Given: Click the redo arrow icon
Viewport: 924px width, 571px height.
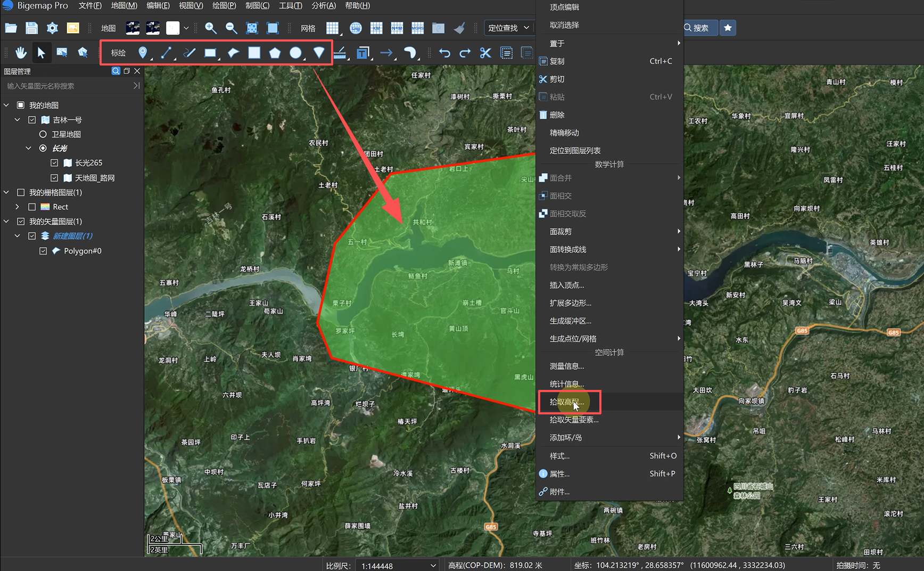Looking at the screenshot, I should [465, 53].
